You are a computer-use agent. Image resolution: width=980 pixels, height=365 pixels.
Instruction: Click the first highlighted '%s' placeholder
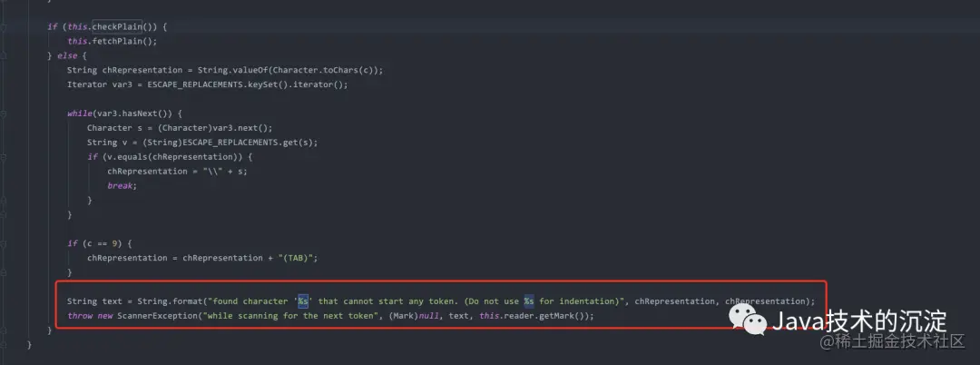[x=302, y=301]
